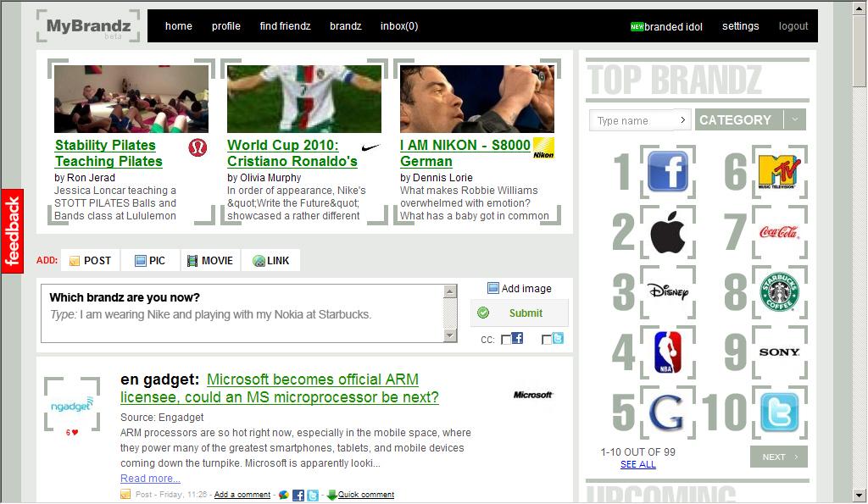
Task: Share the post via Twitter icon below the article
Action: [x=313, y=496]
